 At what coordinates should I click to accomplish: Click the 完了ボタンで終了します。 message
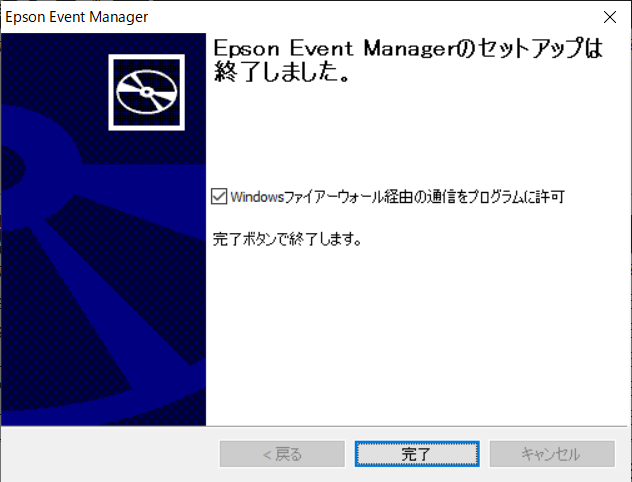point(287,239)
